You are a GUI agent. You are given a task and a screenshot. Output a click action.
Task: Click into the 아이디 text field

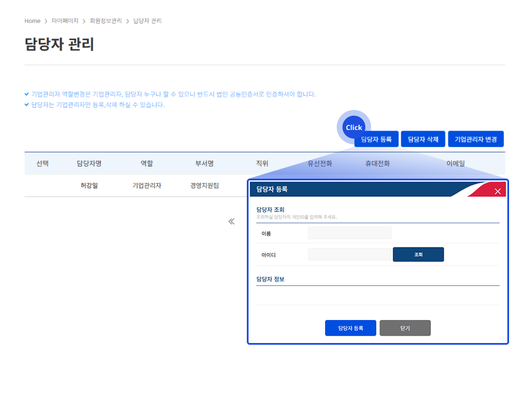[349, 254]
